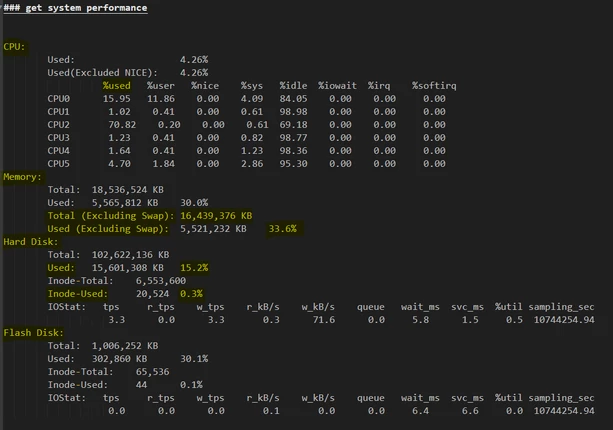Click the '%user' column header

[161, 86]
